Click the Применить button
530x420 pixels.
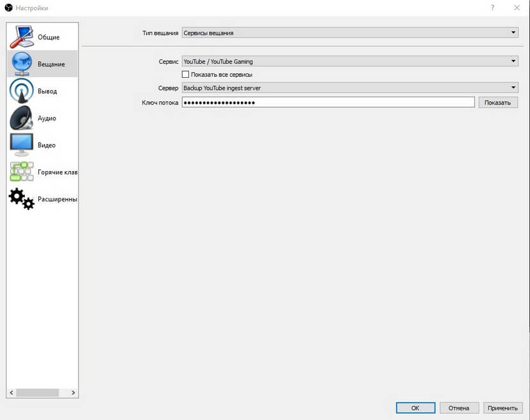point(503,408)
